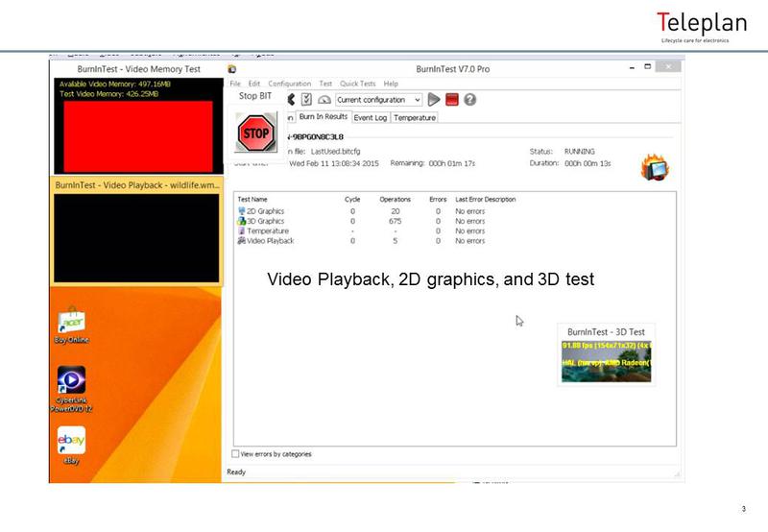Open the CyberLink PowerDVD 12 desktop icon
The width and height of the screenshot is (768, 532).
tap(71, 389)
